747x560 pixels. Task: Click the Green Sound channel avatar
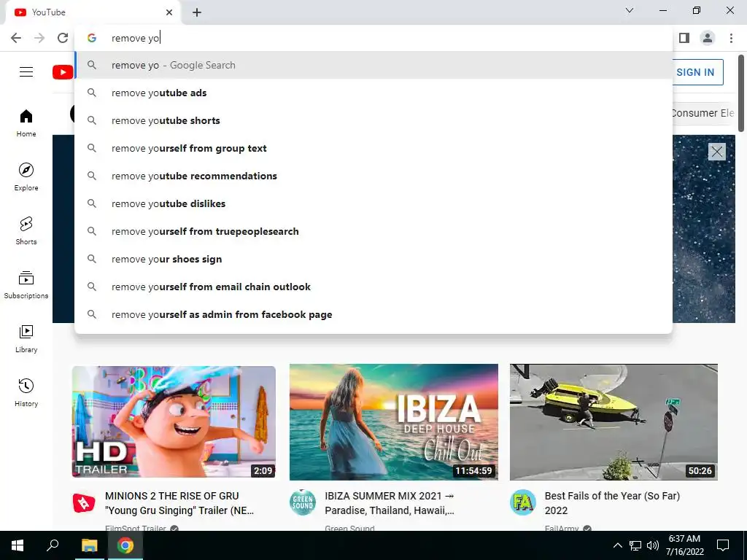click(x=303, y=502)
